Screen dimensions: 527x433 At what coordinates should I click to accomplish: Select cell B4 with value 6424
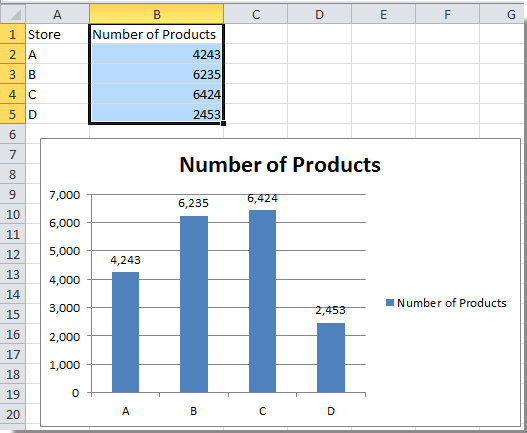tap(157, 94)
